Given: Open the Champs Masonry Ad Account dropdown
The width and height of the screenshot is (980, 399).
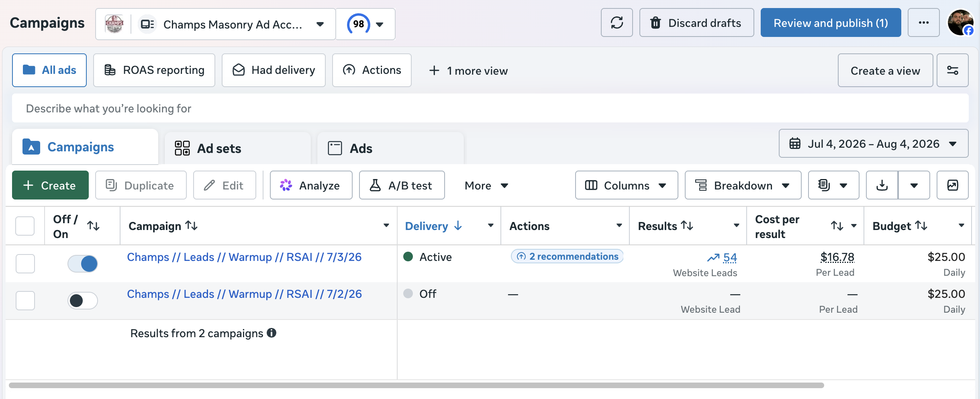Looking at the screenshot, I should 215,24.
